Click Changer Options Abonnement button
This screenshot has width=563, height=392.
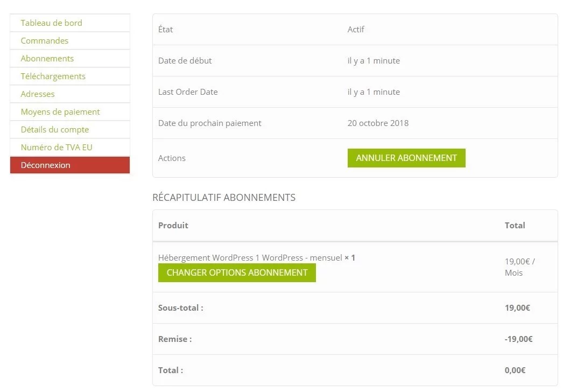[x=237, y=272]
